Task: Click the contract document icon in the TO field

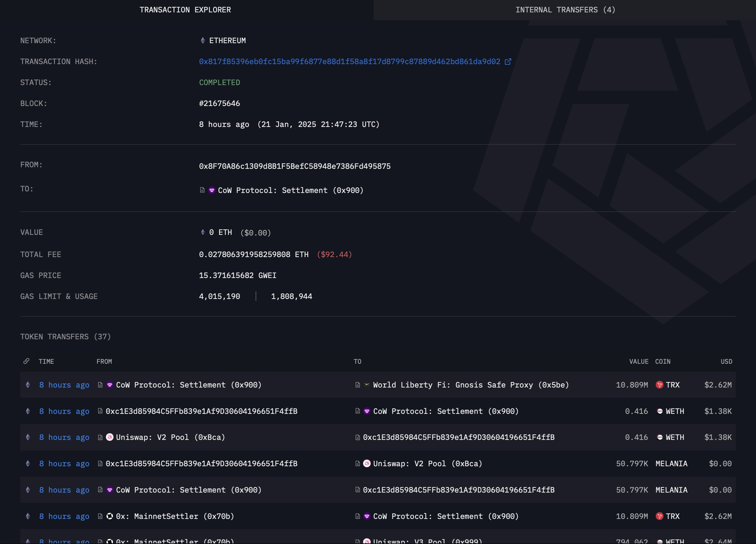Action: click(x=202, y=190)
